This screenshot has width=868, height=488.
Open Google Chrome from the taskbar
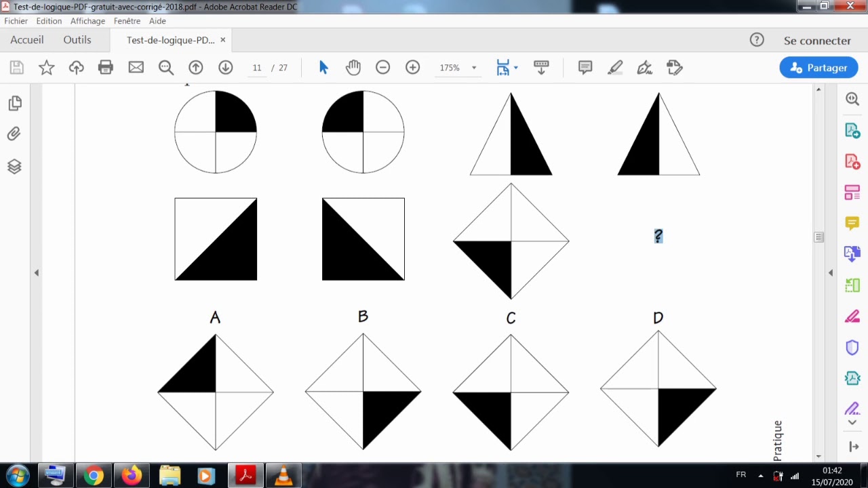point(94,476)
